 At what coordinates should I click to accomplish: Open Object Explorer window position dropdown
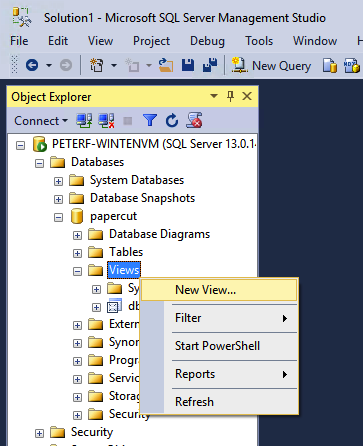click(x=214, y=96)
